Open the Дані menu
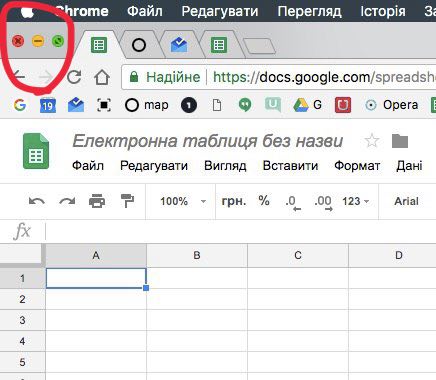Image resolution: width=436 pixels, height=380 pixels. [409, 166]
